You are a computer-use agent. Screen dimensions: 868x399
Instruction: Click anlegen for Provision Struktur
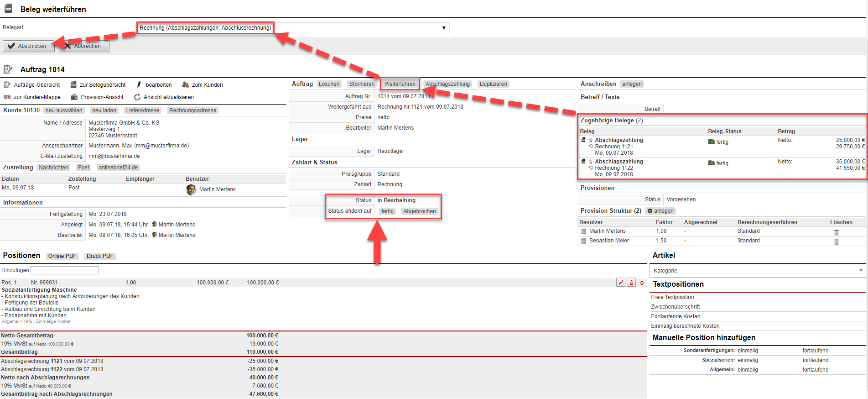coord(660,211)
